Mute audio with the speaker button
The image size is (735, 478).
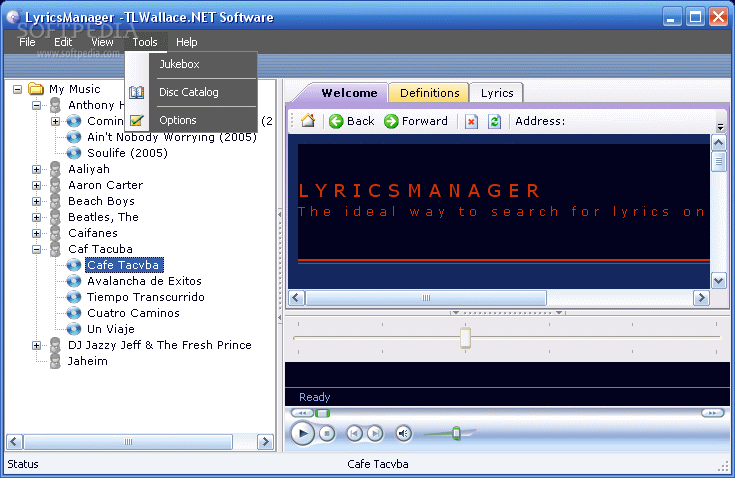(x=404, y=433)
